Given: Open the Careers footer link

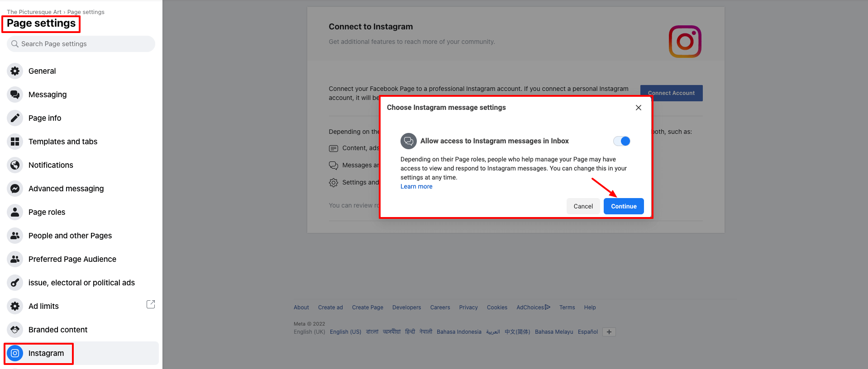Looking at the screenshot, I should [440, 307].
